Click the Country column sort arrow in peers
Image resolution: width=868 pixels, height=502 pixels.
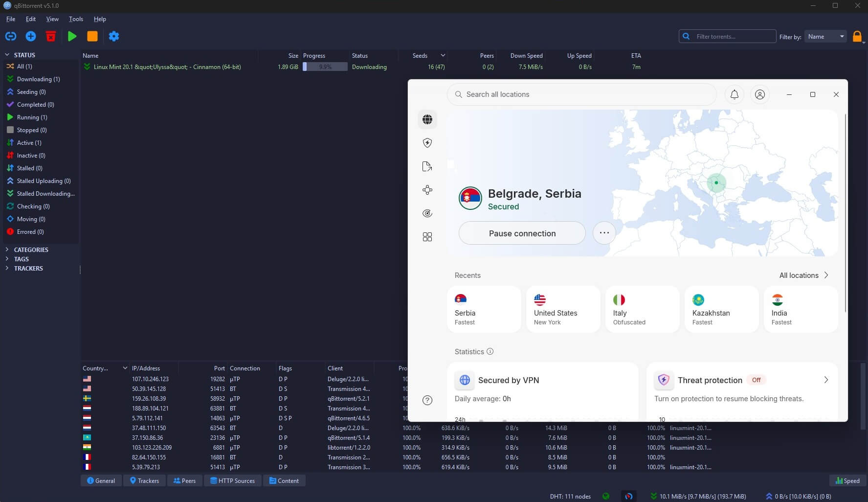(125, 368)
